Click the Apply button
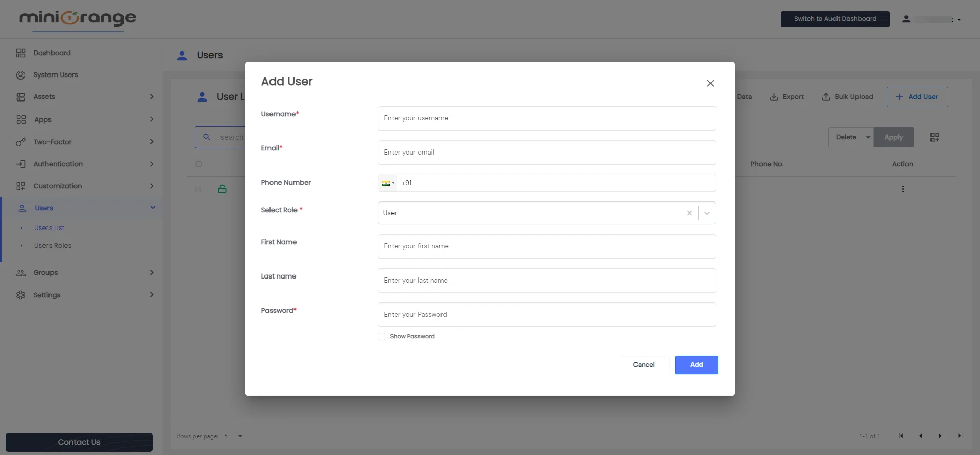 (x=894, y=137)
